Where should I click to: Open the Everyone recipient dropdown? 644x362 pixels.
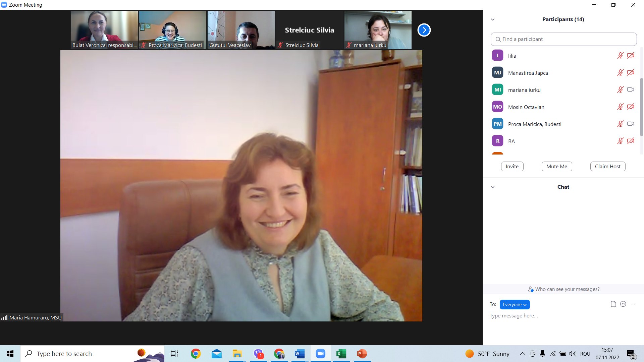(515, 304)
